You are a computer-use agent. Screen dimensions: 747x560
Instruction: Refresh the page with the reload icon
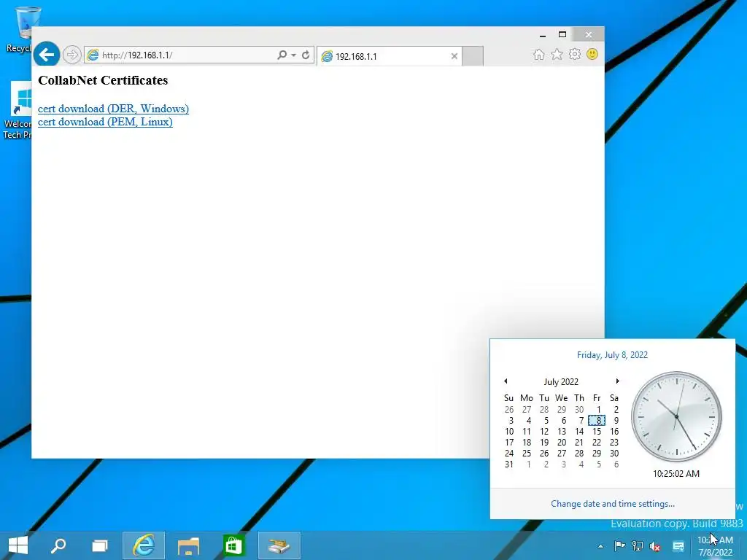coord(306,55)
